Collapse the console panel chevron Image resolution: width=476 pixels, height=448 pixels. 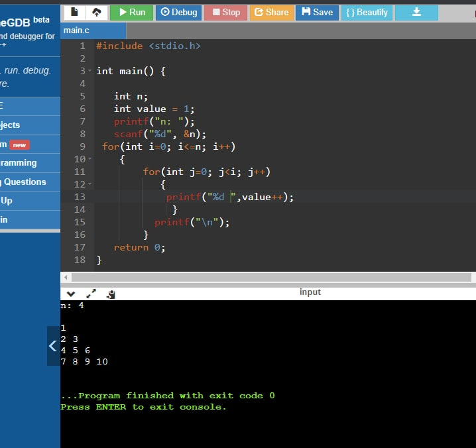(x=71, y=294)
